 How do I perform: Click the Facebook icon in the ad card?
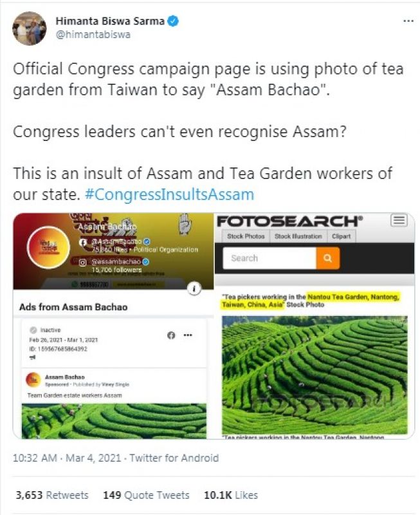coord(171,335)
